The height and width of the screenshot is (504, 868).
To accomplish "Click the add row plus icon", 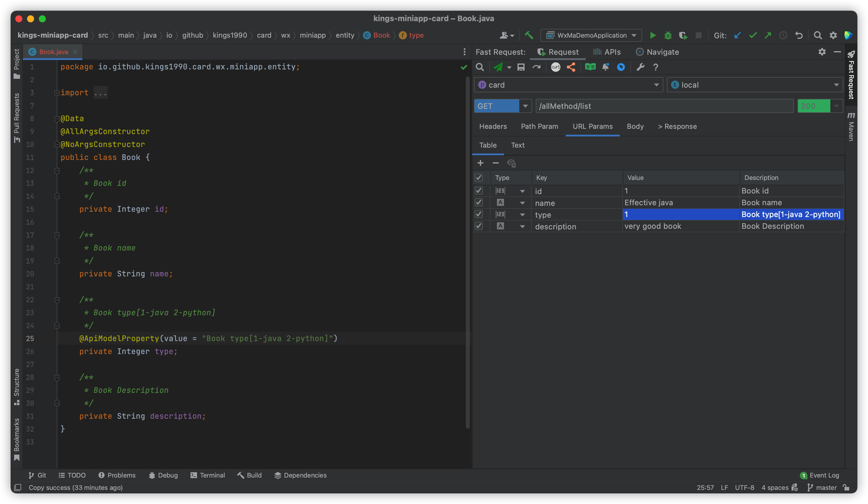I will pyautogui.click(x=480, y=163).
